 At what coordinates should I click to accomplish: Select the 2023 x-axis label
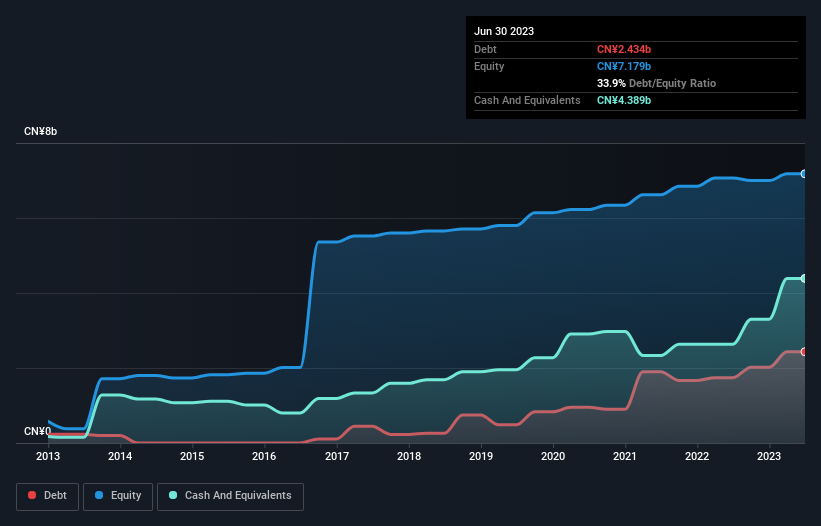point(769,456)
